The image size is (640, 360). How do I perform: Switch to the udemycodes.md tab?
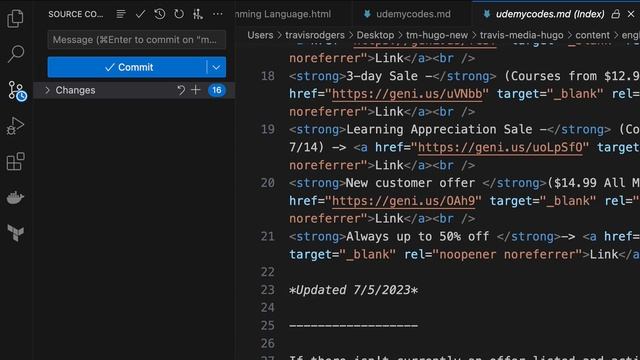[x=413, y=14]
